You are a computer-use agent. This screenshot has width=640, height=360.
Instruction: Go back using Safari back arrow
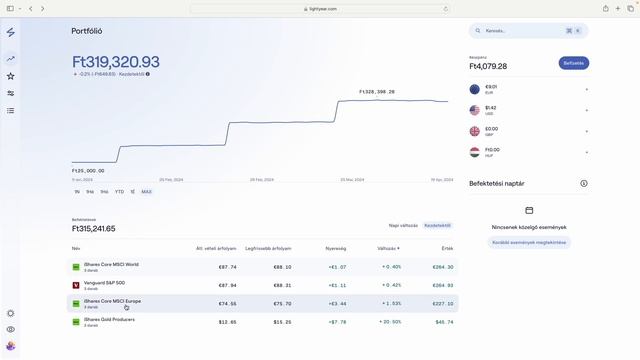coord(31,9)
